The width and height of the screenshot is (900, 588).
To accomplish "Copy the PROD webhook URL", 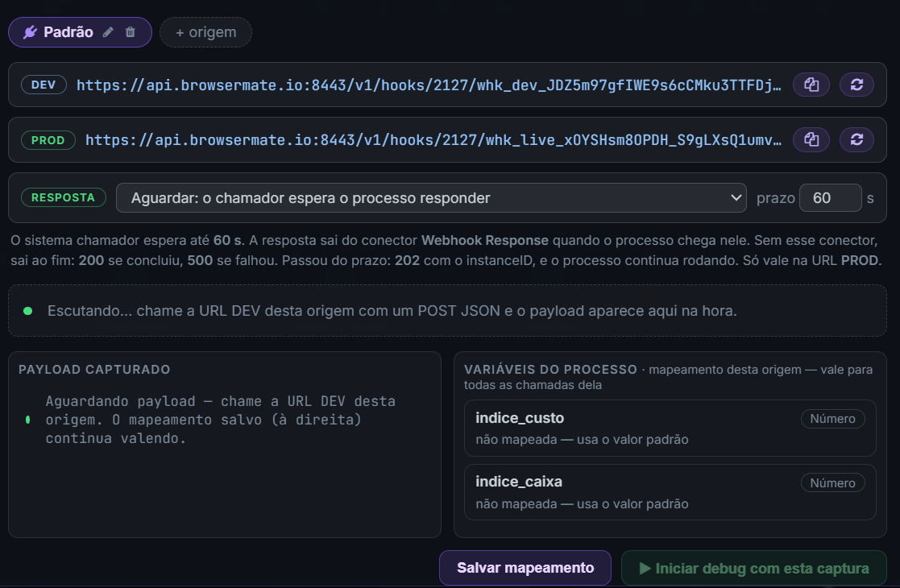I will (811, 140).
